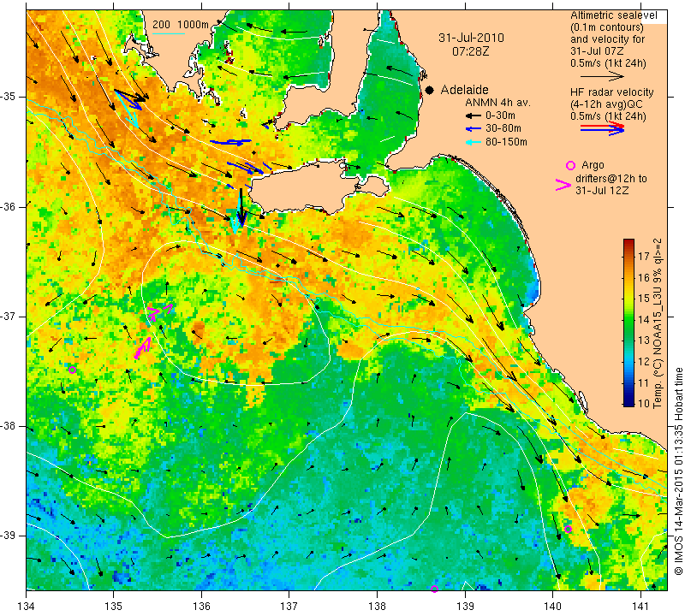Click the green 14 degree colorbar section
Image resolution: width=685 pixels, height=616 pixels.
point(628,320)
